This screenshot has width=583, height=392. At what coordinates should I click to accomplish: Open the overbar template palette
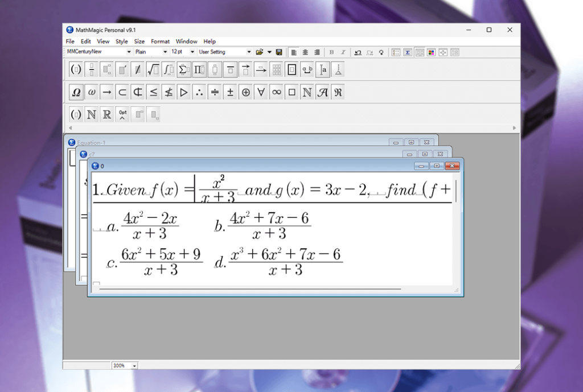click(230, 69)
